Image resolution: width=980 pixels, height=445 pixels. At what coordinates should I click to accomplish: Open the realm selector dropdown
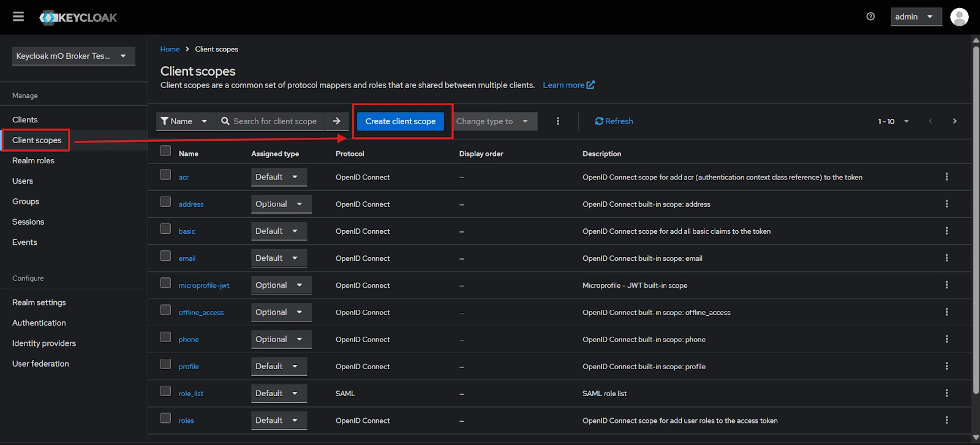[x=73, y=56]
